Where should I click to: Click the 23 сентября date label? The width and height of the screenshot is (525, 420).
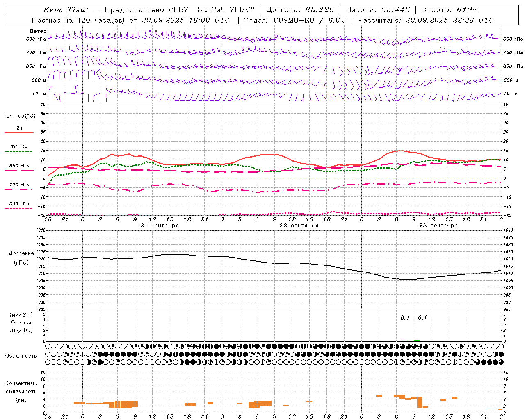[x=438, y=226]
